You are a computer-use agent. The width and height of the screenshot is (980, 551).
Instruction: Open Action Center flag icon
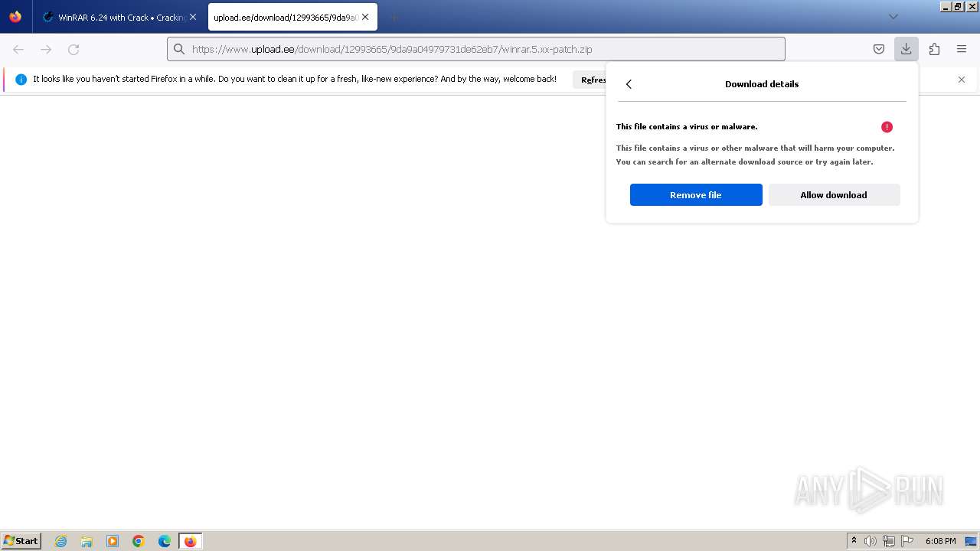click(907, 541)
